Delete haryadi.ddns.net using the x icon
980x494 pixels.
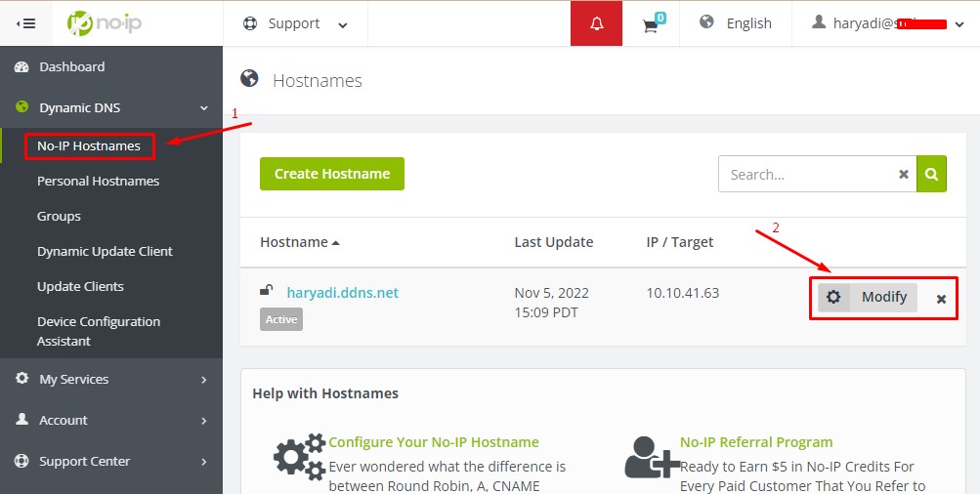click(941, 299)
